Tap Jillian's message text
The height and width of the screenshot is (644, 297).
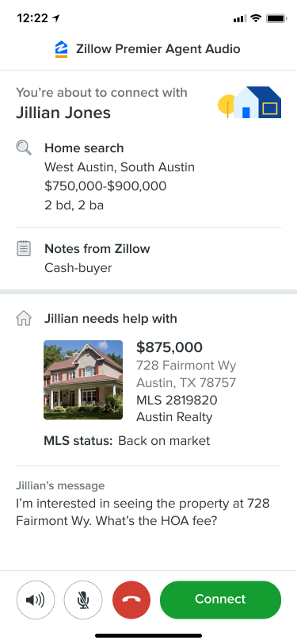[143, 512]
